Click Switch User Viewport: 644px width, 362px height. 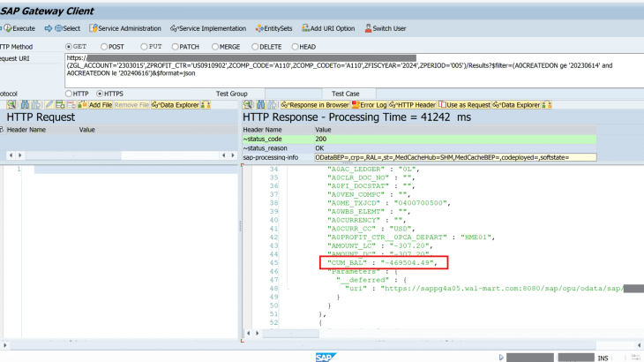click(x=386, y=28)
